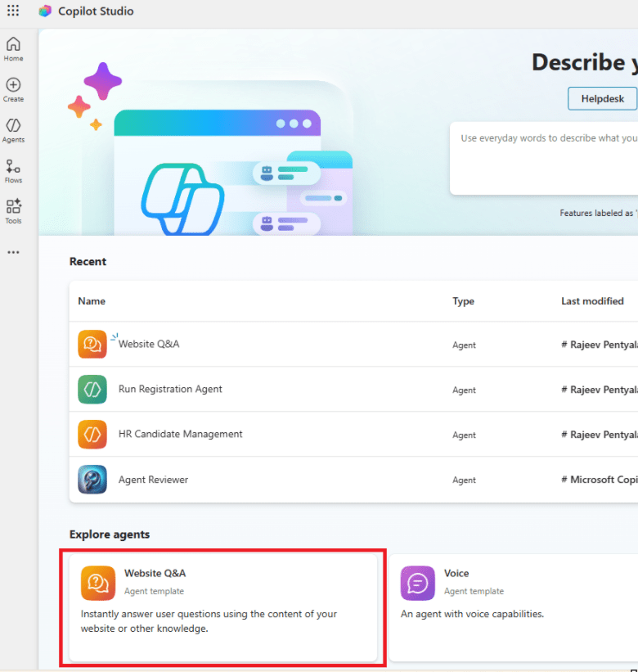Expand the sidebar more options ellipsis
Screen dimensions: 638x672
tap(13, 253)
